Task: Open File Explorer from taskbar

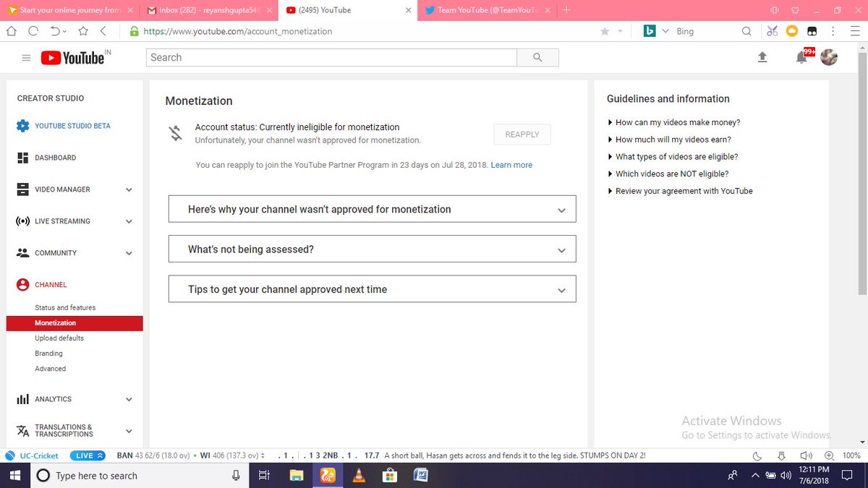Action: click(x=297, y=475)
